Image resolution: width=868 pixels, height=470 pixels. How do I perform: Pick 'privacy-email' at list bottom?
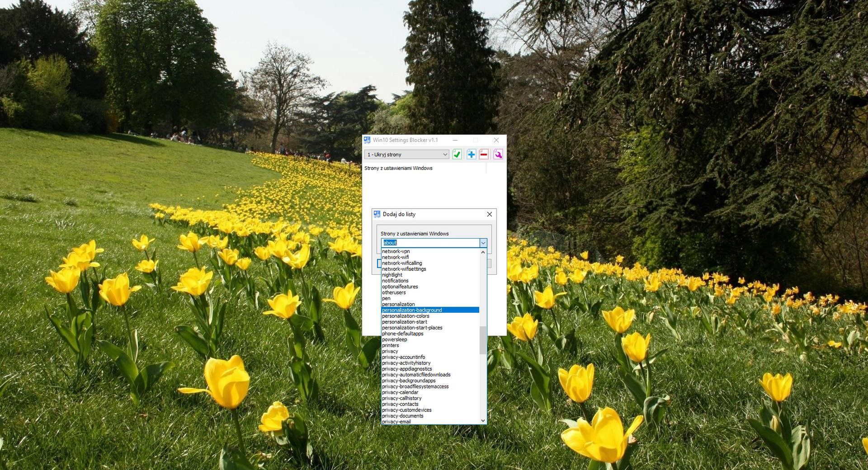pos(430,422)
